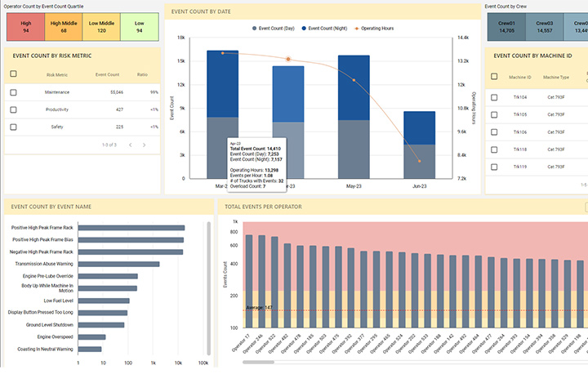This screenshot has width=588, height=392.
Task: Toggle Event Count (Day) legend marker
Action: pyautogui.click(x=253, y=28)
